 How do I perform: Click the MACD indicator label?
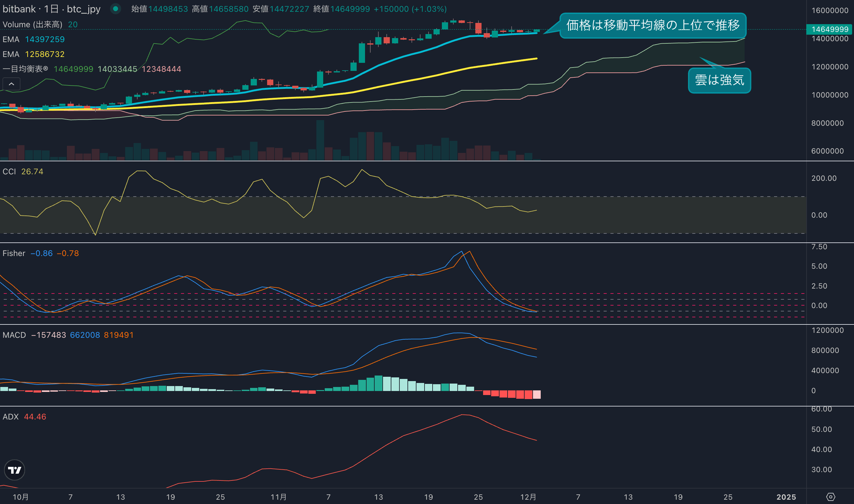coord(14,335)
